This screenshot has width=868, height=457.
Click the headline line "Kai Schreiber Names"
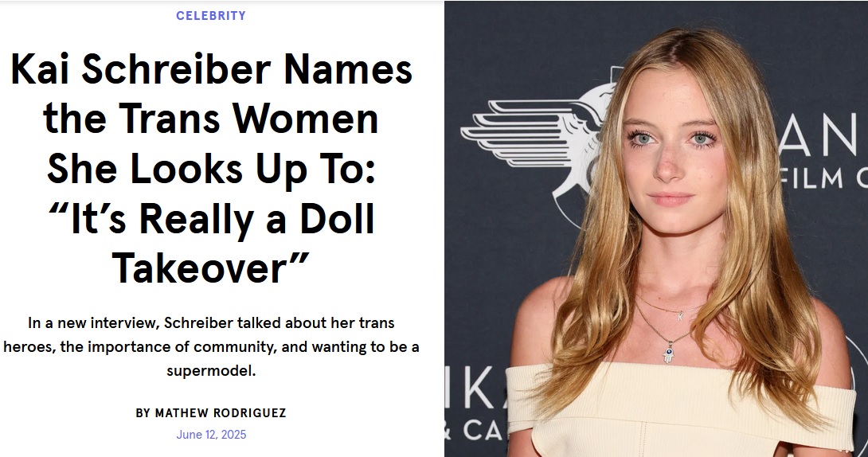[x=212, y=69]
